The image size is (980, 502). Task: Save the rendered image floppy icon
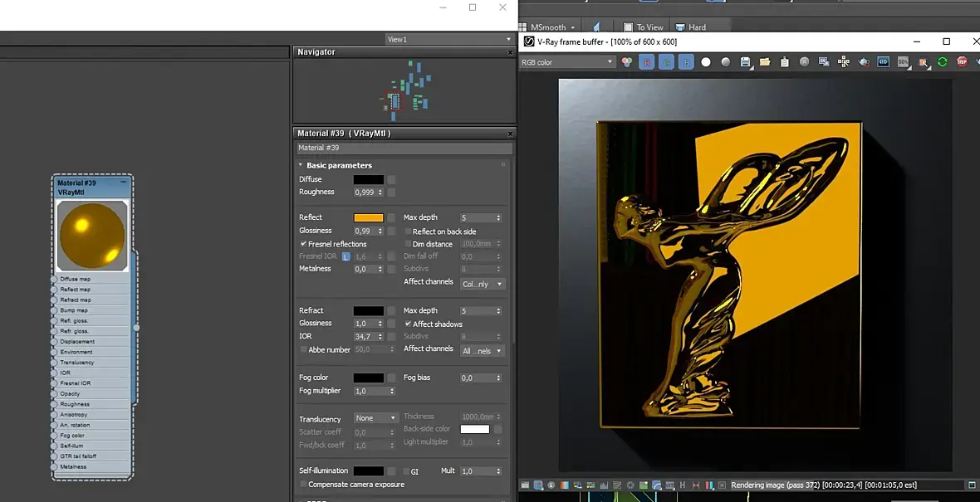pyautogui.click(x=745, y=61)
